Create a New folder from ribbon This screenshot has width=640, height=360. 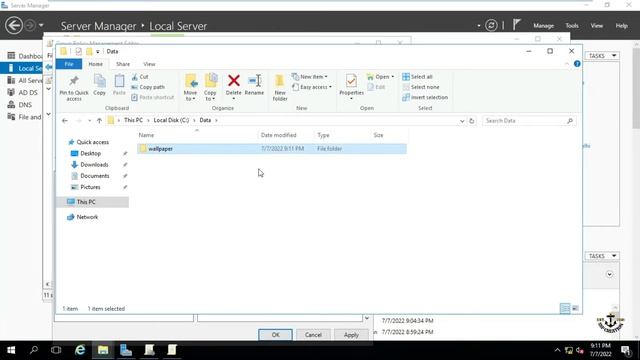pos(280,87)
